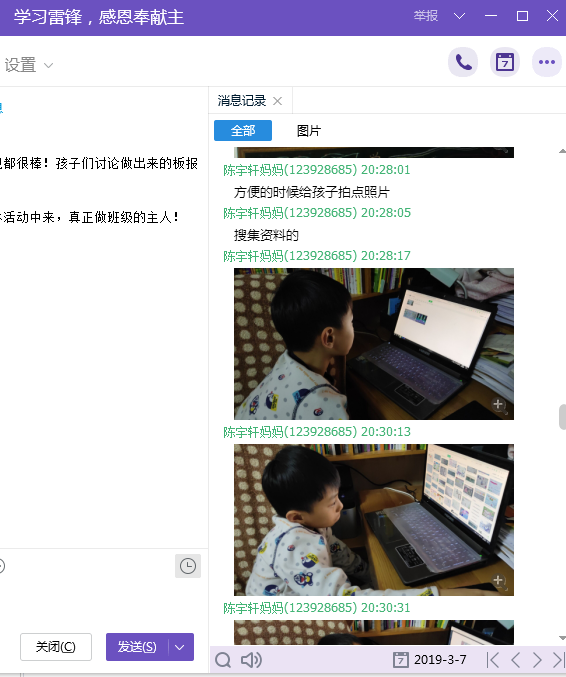Open date picker showing 2019-3-7
Screen dimensions: 566x677
(x=430, y=660)
